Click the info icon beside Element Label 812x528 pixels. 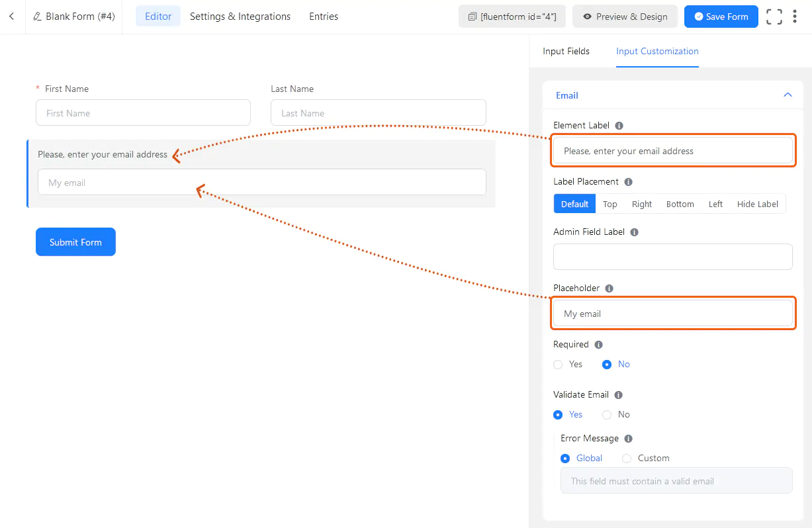618,125
